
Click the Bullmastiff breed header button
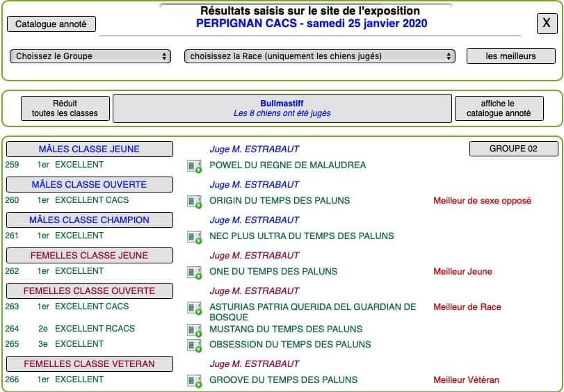282,108
